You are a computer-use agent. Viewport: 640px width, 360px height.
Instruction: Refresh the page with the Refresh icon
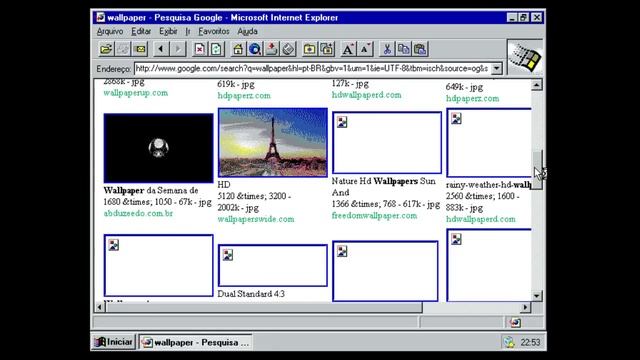[216, 49]
